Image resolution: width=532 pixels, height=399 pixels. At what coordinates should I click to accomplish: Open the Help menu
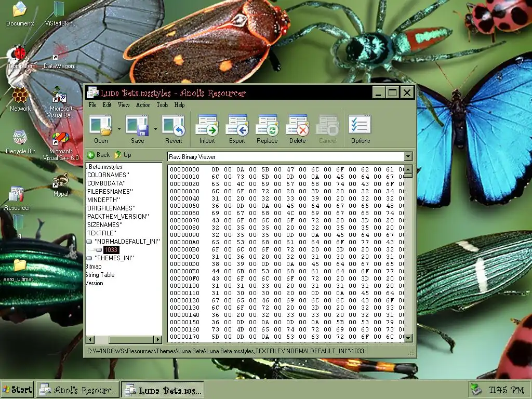(x=179, y=105)
